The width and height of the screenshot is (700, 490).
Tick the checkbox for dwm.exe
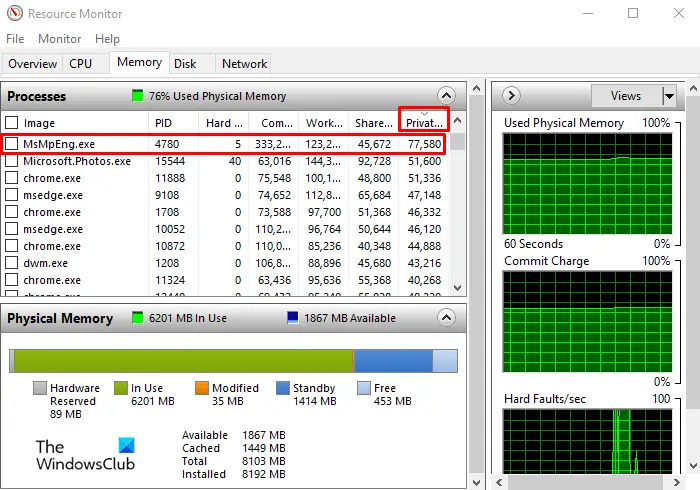click(x=12, y=262)
